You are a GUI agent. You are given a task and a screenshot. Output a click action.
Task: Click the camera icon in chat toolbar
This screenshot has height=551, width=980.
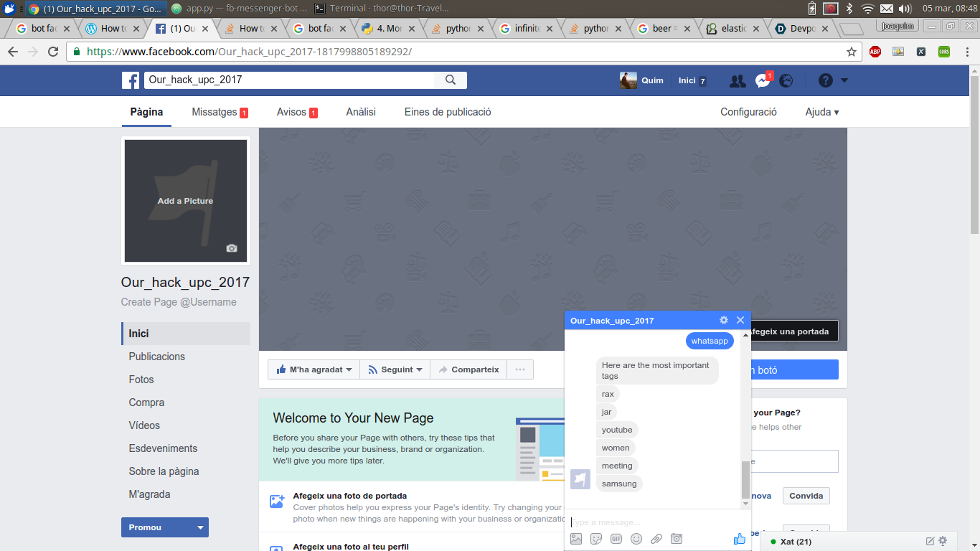(677, 539)
